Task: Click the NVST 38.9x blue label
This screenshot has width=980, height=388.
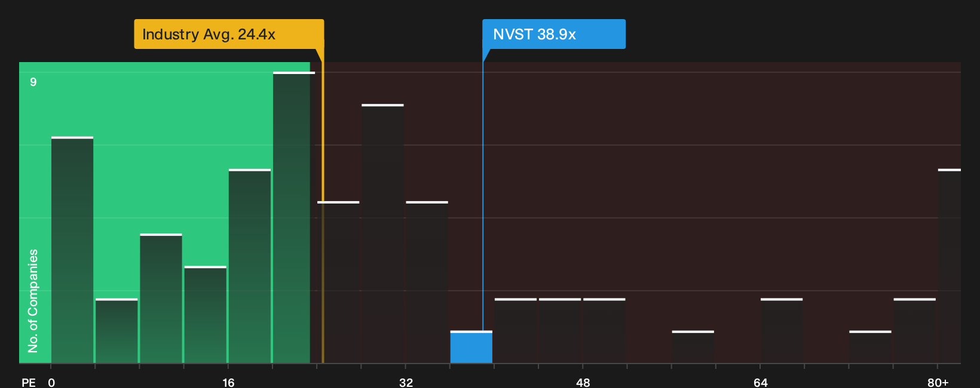Action: coord(554,34)
